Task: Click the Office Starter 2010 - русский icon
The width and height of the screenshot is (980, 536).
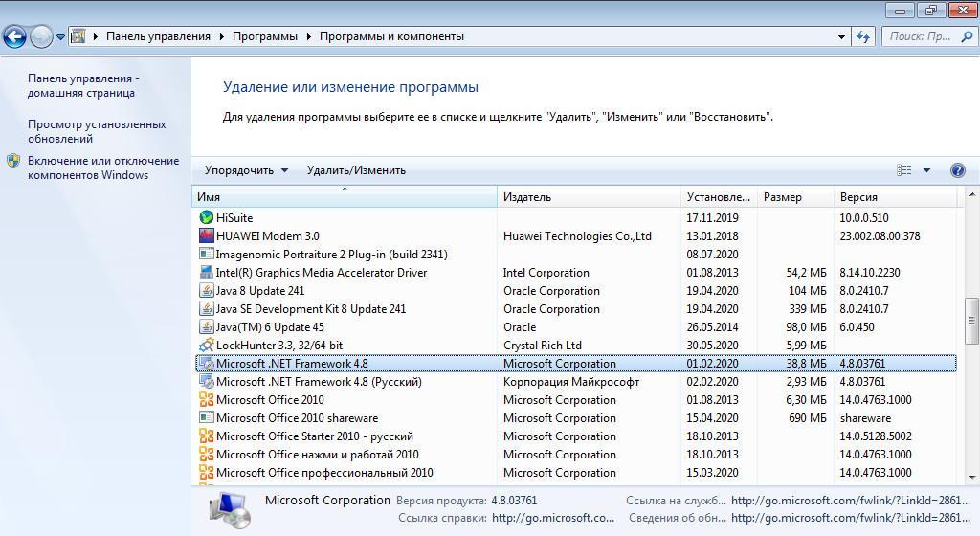Action: click(x=207, y=435)
